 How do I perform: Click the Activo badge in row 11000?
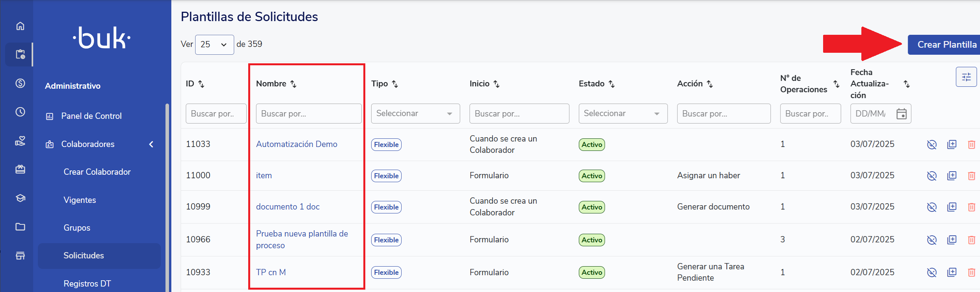tap(592, 176)
